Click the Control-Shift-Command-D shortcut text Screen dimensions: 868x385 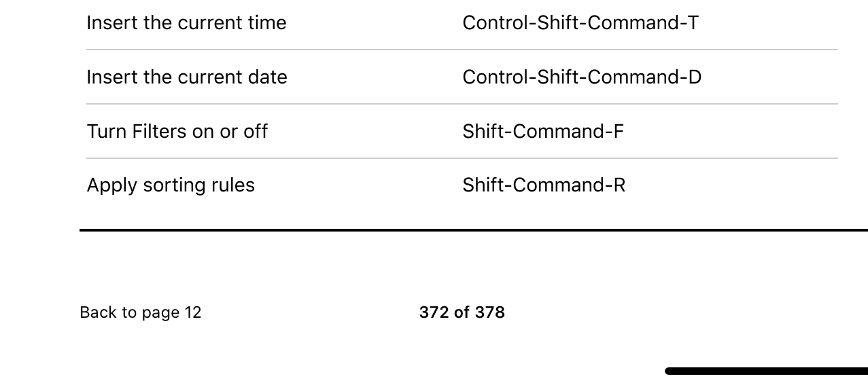tap(582, 77)
